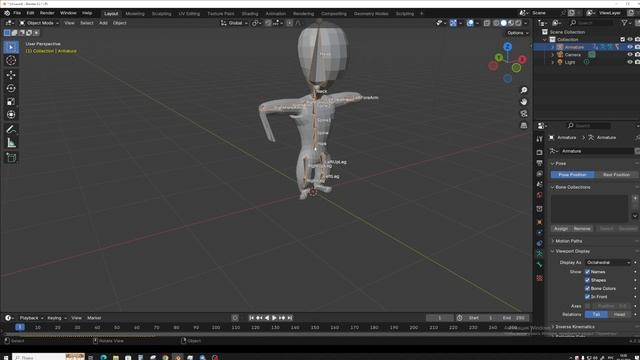Viewport: 640px width, 360px height.
Task: Click the zoom view magnifier icon
Action: pos(524,90)
